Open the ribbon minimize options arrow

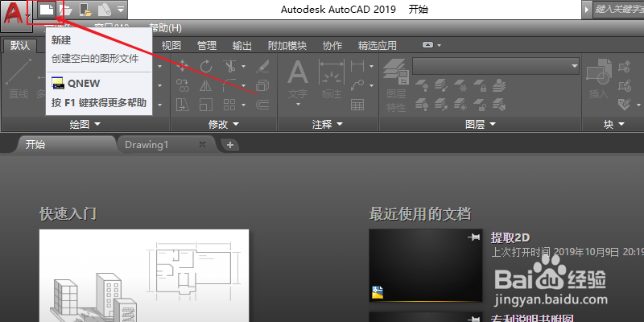pos(439,45)
